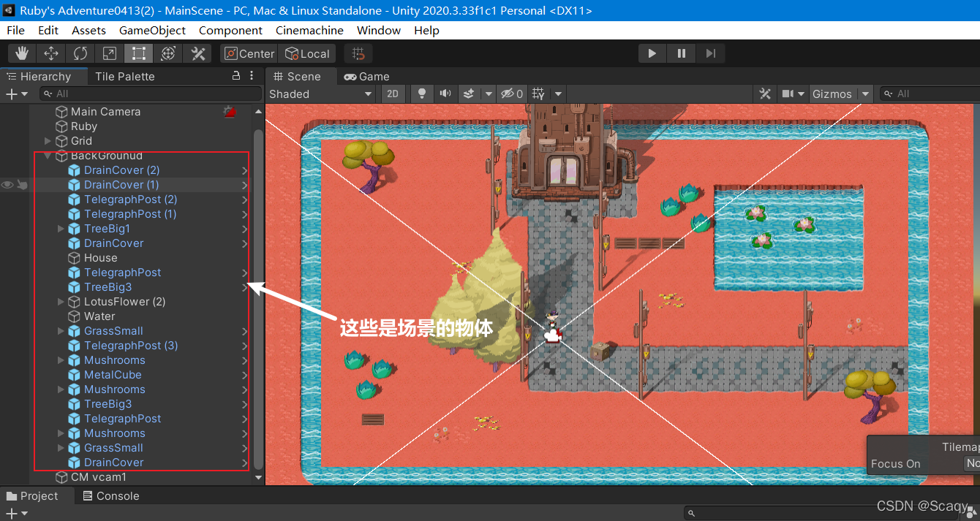
Task: Select TelegraphPost (3) in Hierarchy
Action: tap(131, 346)
